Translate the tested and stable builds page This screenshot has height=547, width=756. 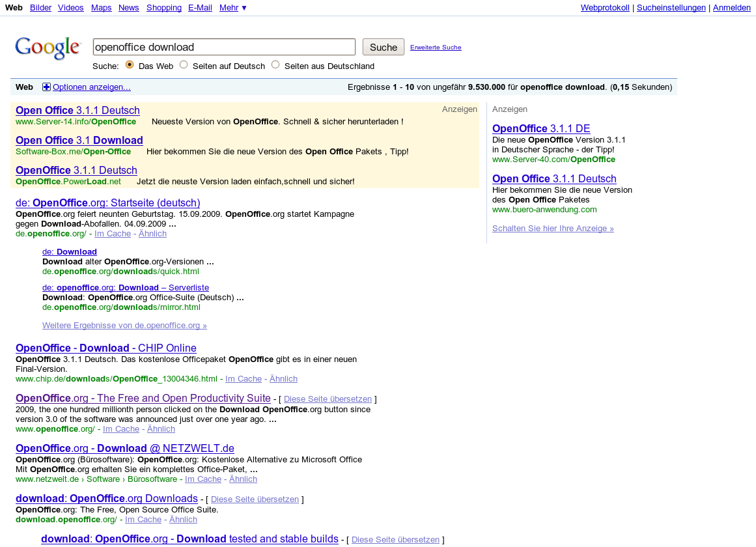(395, 540)
